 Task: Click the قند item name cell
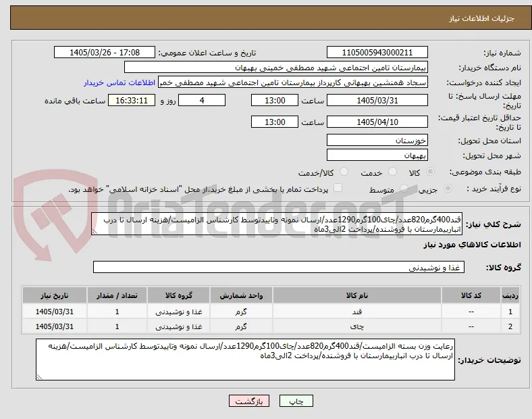pyautogui.click(x=356, y=312)
